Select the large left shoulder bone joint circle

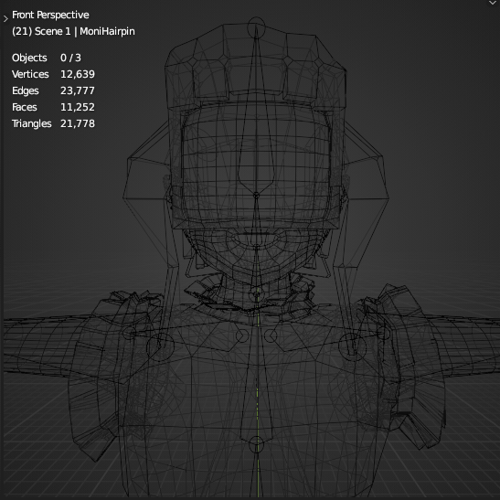(160, 346)
